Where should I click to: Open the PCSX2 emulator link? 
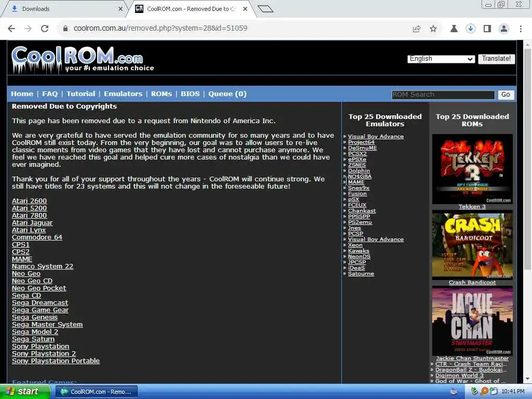(x=357, y=154)
